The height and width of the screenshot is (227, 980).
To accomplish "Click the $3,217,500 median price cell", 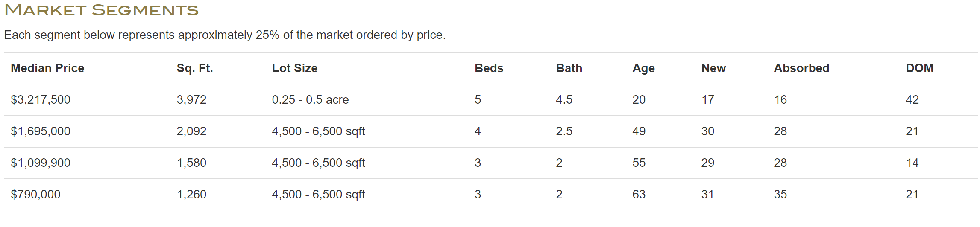I will point(41,100).
